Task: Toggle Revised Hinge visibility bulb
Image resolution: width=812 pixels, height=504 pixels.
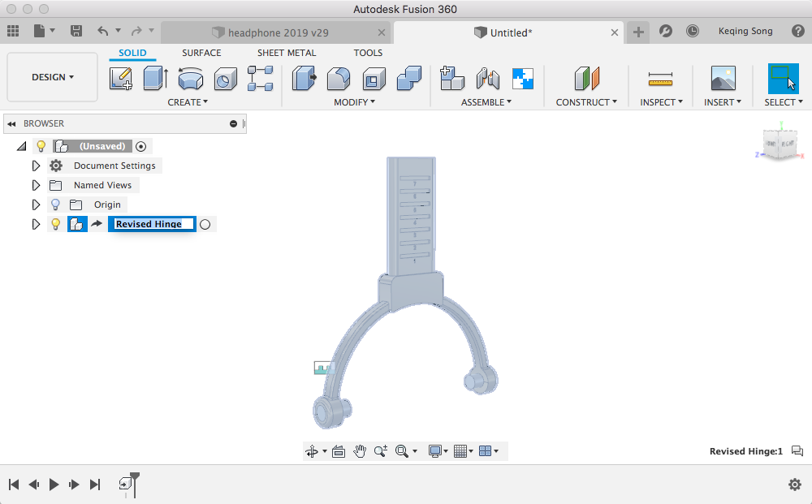Action: 55,224
